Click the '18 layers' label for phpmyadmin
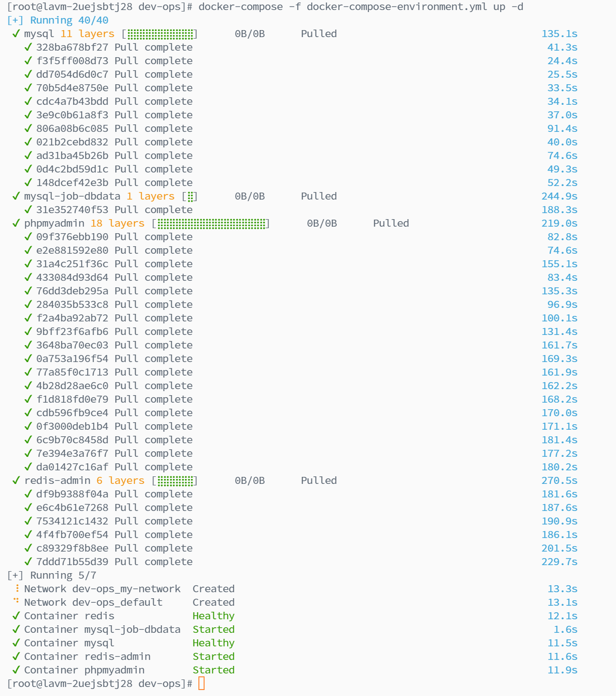This screenshot has width=616, height=696. (117, 224)
